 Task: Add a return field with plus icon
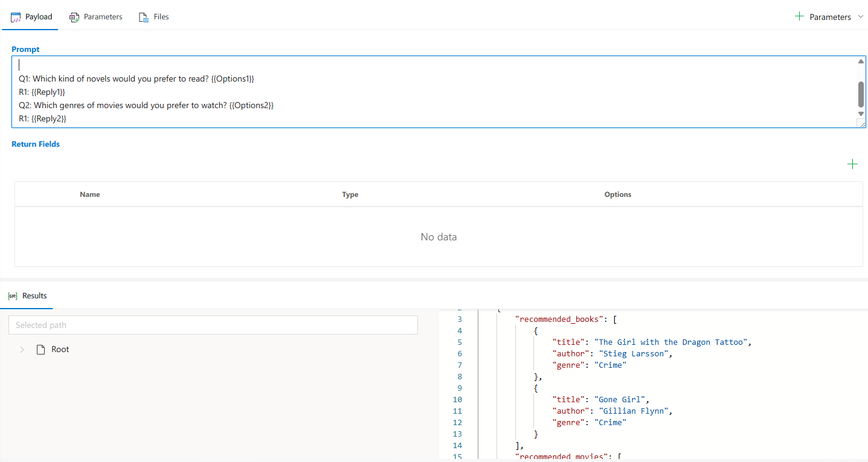tap(852, 164)
